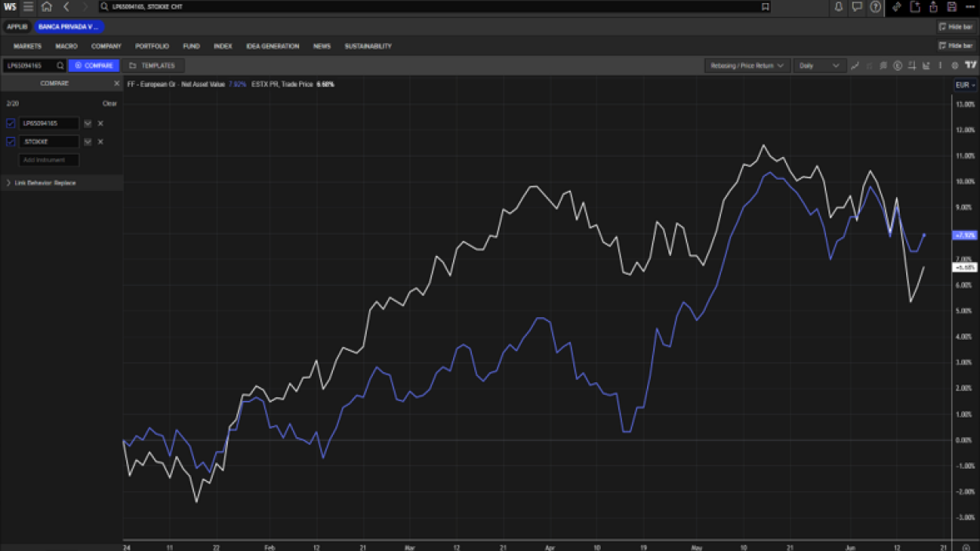Screen dimensions: 980x551
Task: Open the PORTFOLIO menu
Action: [x=152, y=46]
